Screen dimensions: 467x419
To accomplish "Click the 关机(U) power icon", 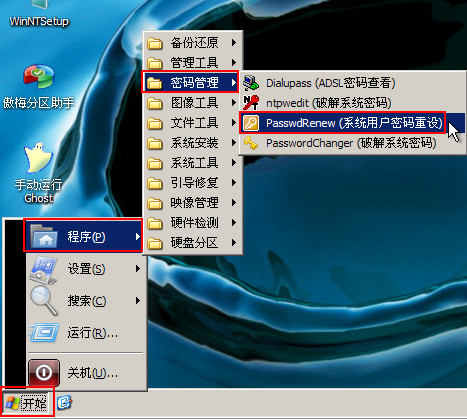I will (44, 372).
